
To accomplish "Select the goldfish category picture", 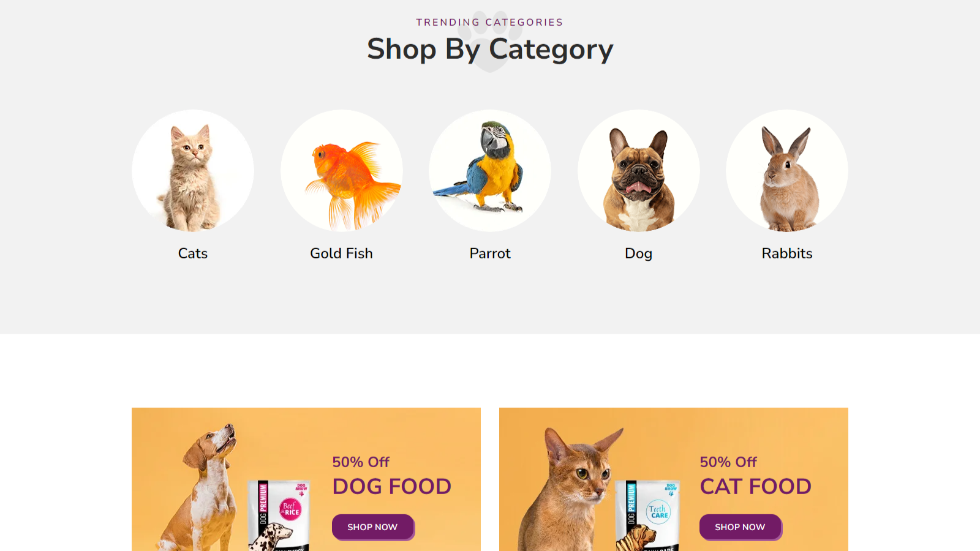I will [x=342, y=171].
